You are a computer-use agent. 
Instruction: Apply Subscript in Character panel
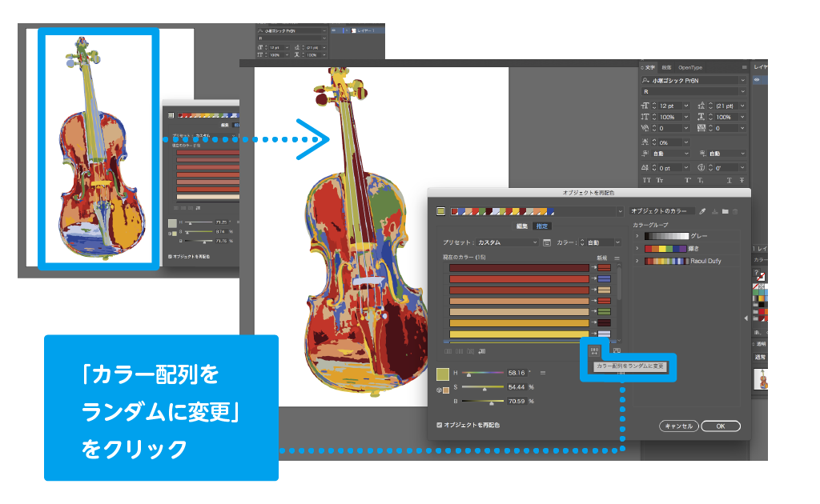coord(701,180)
